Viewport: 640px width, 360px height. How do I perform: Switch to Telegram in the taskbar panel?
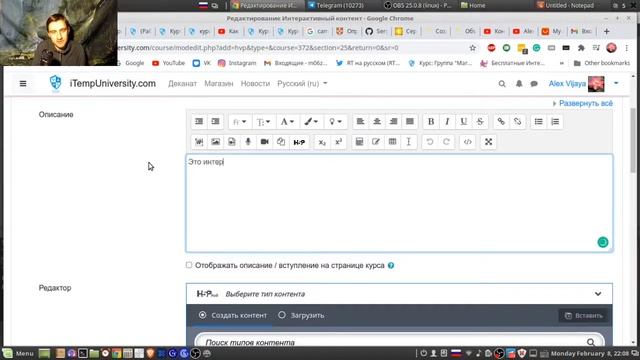click(x=336, y=5)
